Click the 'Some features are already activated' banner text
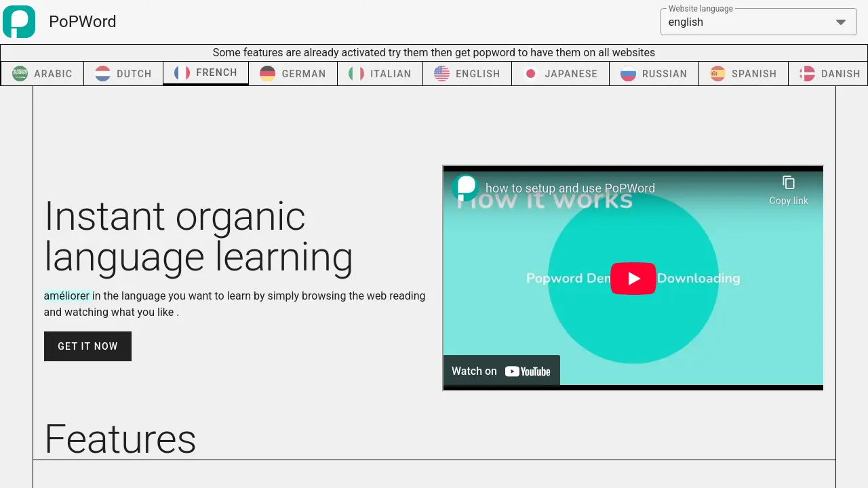 point(434,52)
